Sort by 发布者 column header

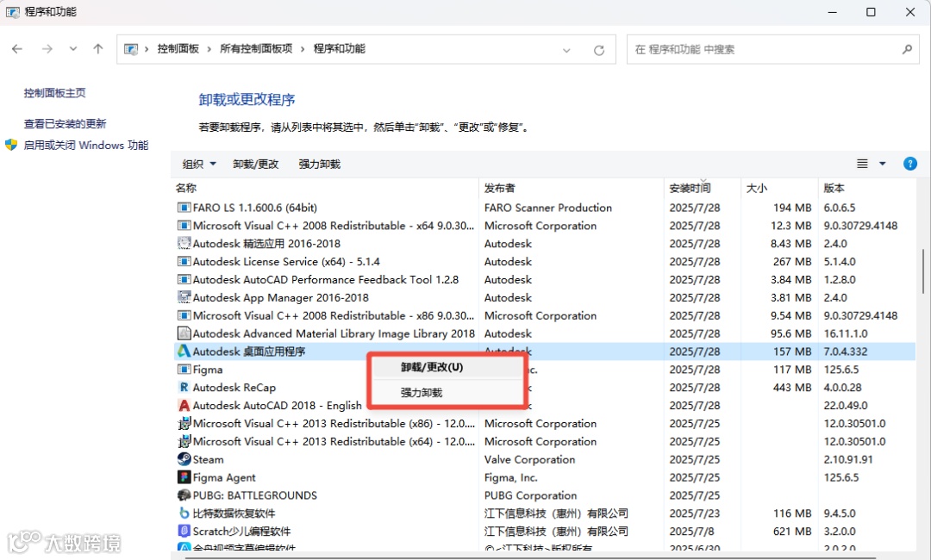(499, 188)
